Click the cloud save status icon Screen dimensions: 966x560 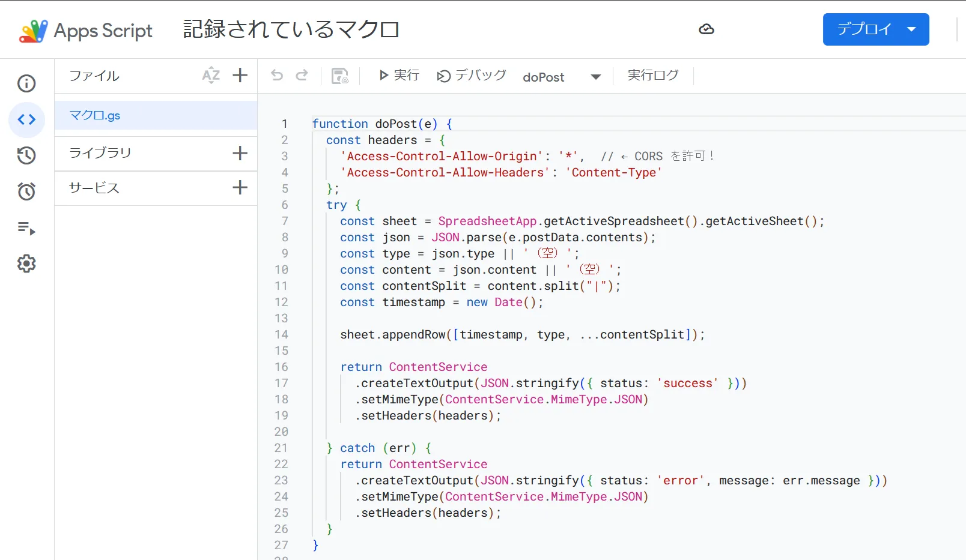coord(706,29)
